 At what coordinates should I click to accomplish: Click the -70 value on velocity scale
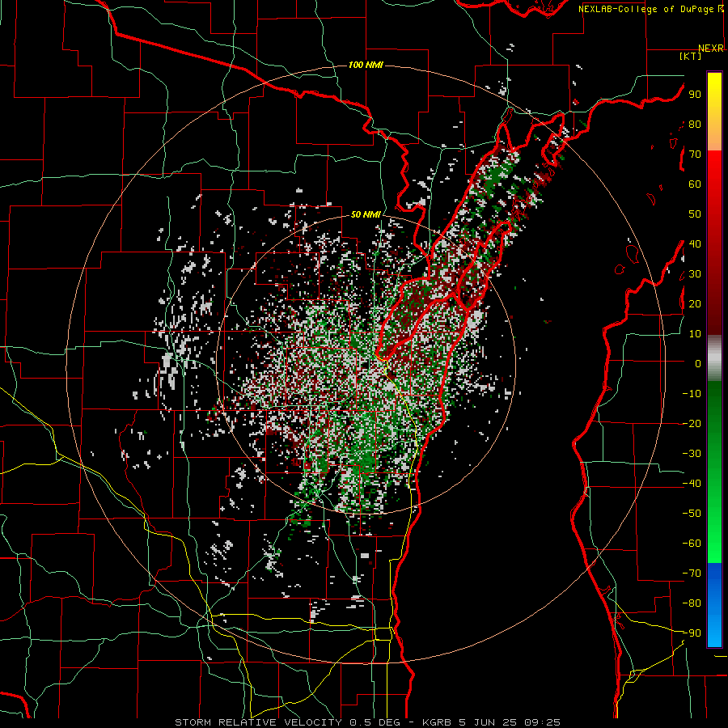click(x=692, y=574)
